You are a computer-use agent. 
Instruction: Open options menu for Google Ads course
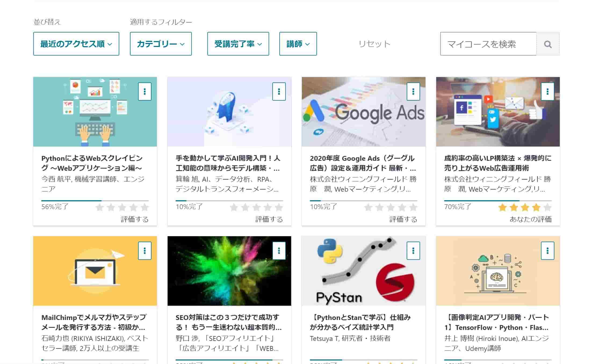coord(413,92)
